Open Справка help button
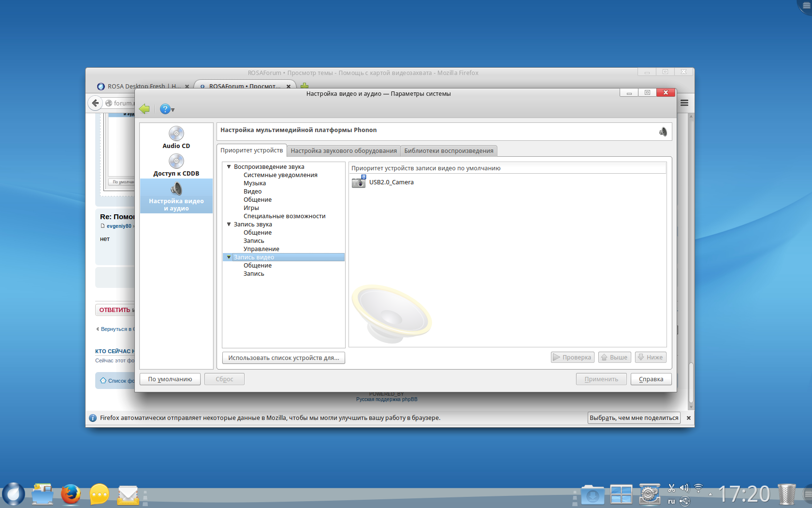The width and height of the screenshot is (812, 508). click(x=651, y=379)
